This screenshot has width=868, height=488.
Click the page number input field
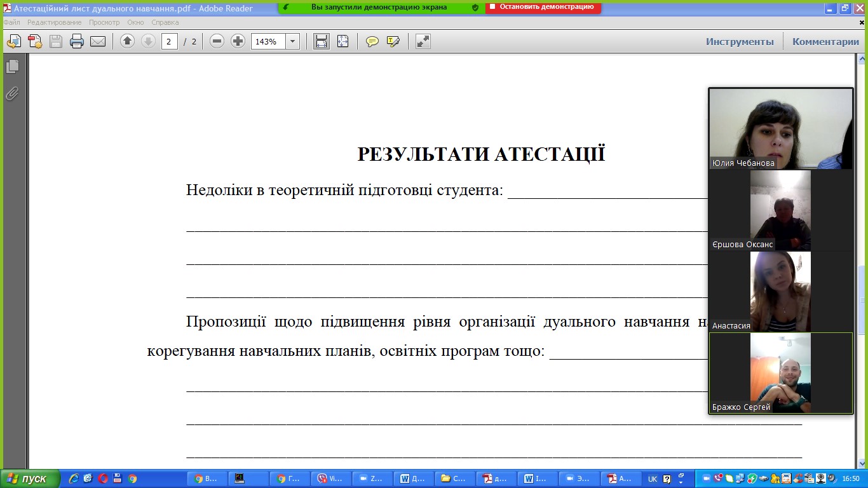click(169, 42)
